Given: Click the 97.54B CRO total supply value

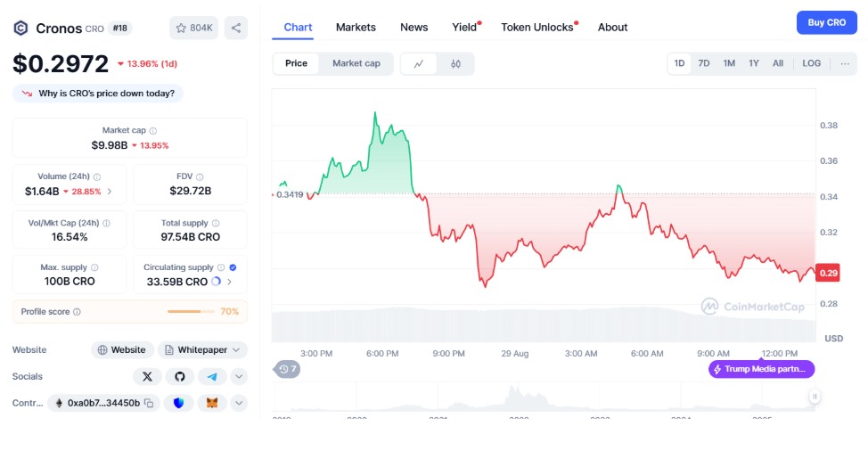Looking at the screenshot, I should (x=191, y=237).
